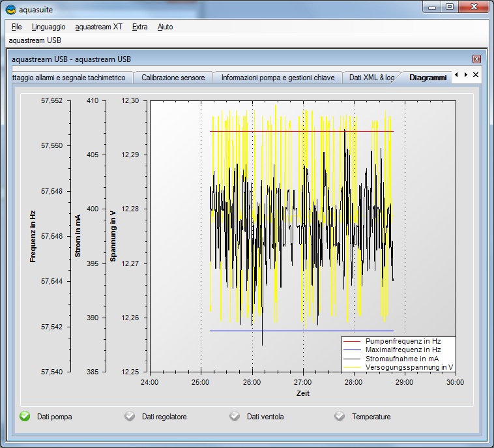Screen dimensions: 494x448
Task: Click the aquasuite application logo icon
Action: pos(10,9)
